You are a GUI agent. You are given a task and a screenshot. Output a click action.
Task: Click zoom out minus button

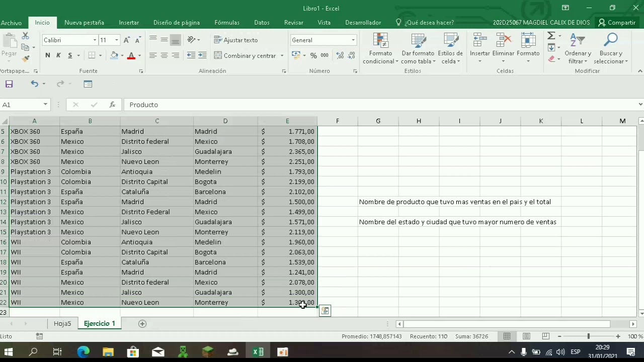(x=559, y=336)
